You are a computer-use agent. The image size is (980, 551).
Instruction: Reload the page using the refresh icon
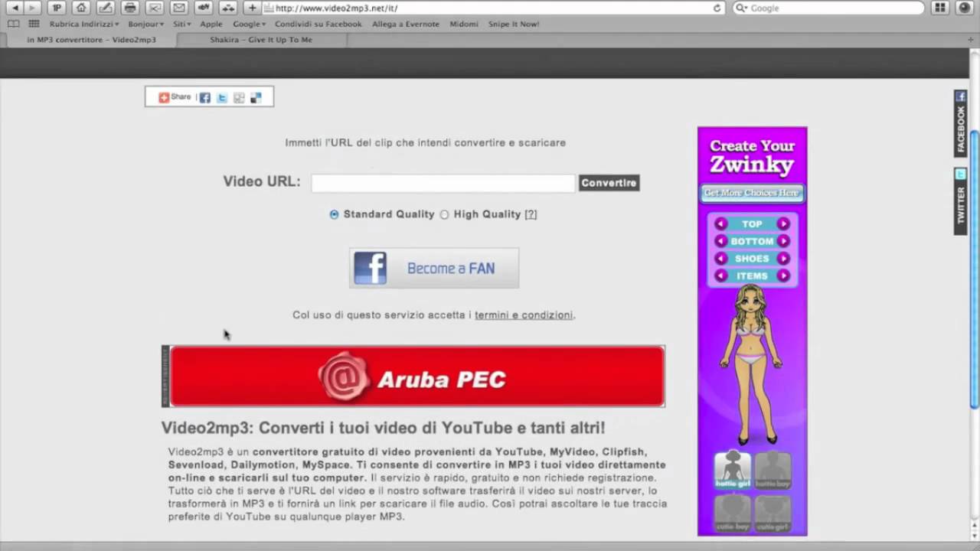click(x=717, y=8)
